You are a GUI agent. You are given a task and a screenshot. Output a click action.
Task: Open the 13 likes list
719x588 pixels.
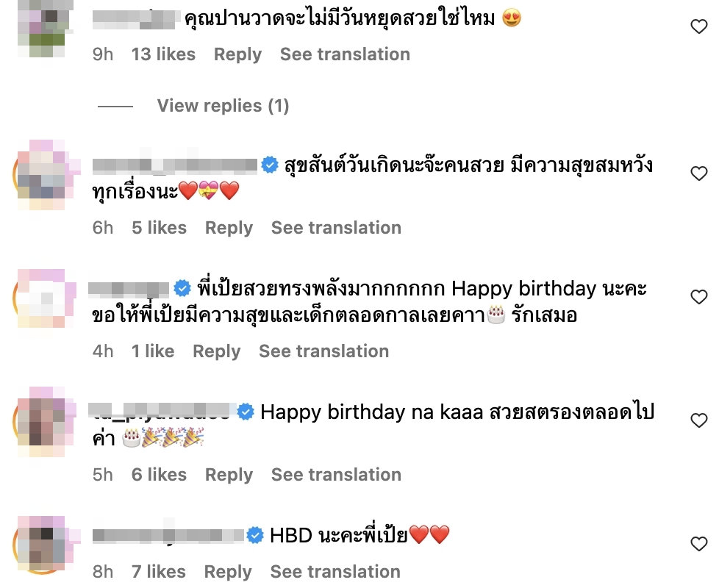(x=163, y=54)
